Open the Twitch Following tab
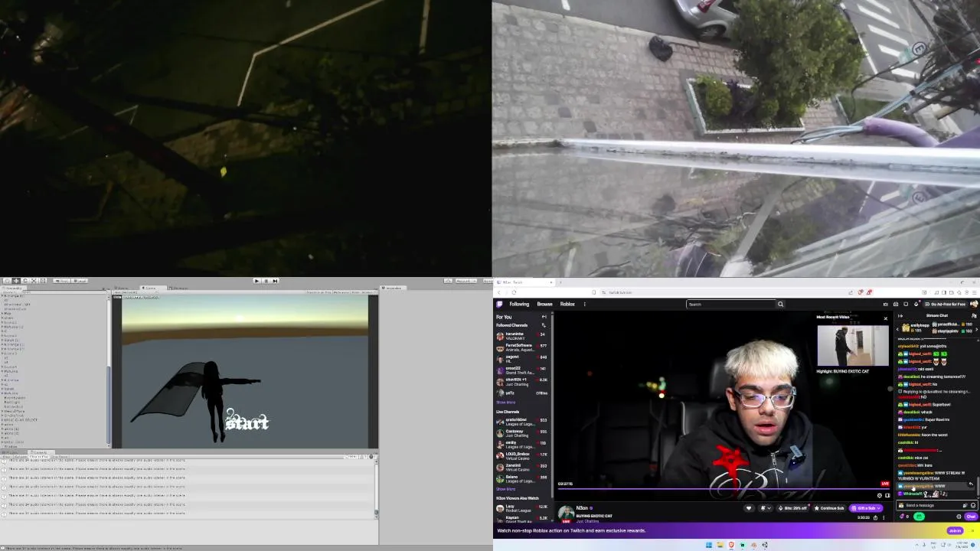Image resolution: width=980 pixels, height=551 pixels. (x=519, y=304)
